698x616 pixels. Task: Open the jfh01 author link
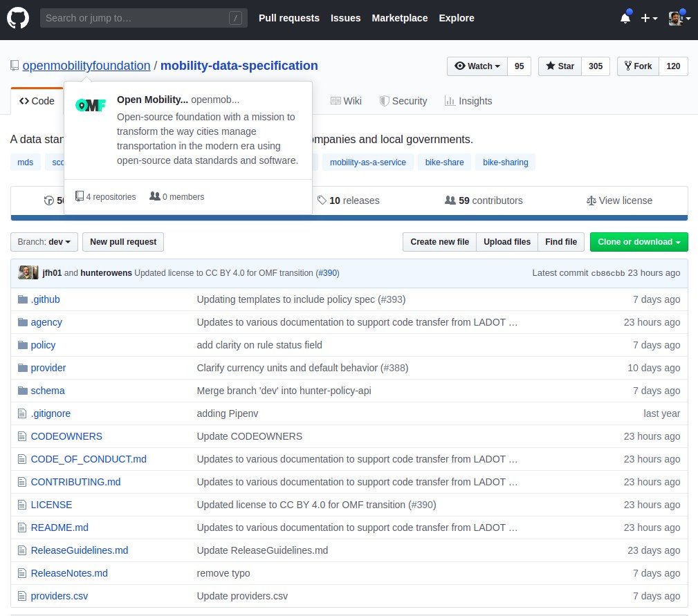coord(52,273)
